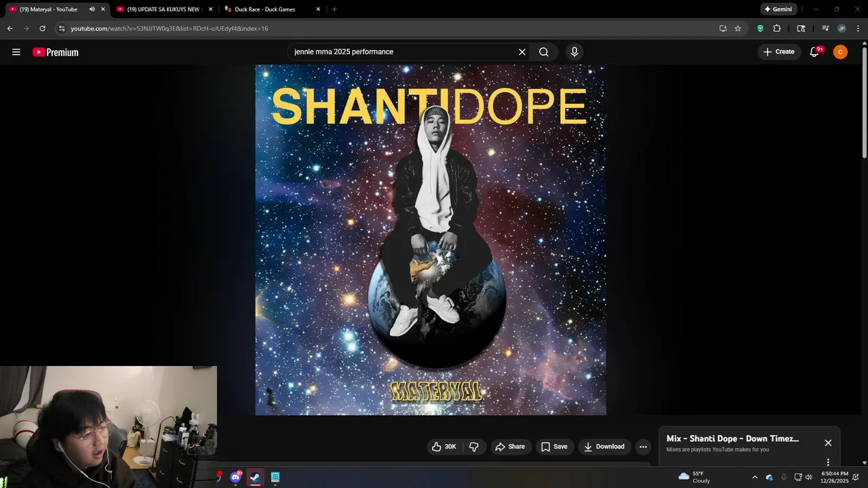Like the video with 30K thumbs up
Viewport: 868px width, 488px height.
coord(444,447)
